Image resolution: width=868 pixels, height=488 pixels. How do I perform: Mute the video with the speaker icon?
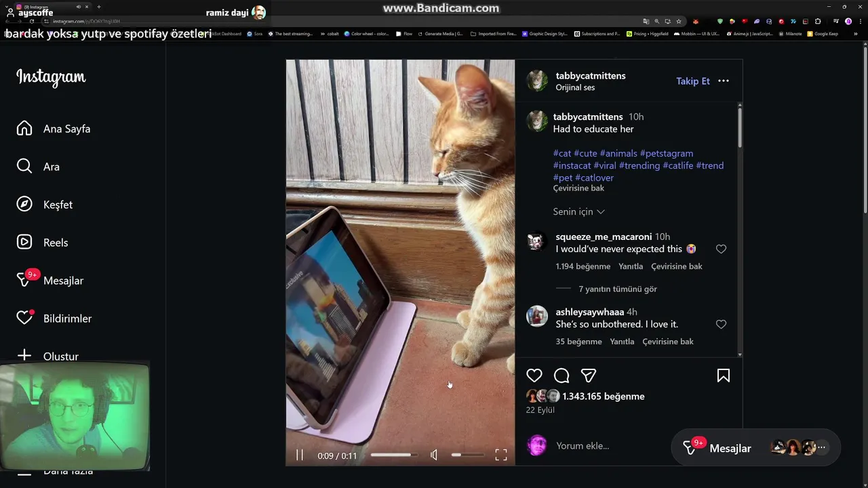coord(434,455)
